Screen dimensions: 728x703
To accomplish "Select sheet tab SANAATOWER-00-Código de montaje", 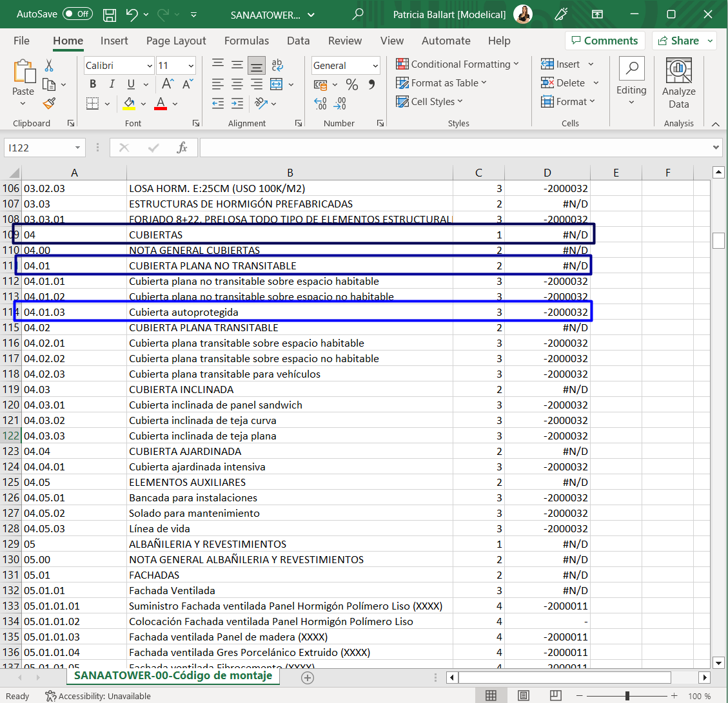I will [173, 676].
